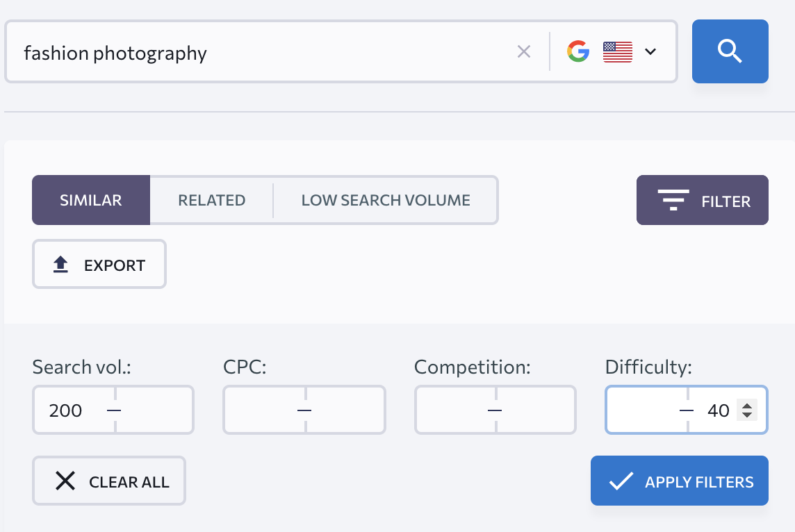Click the X icon beside CLEAR ALL
The image size is (795, 532).
tap(66, 480)
